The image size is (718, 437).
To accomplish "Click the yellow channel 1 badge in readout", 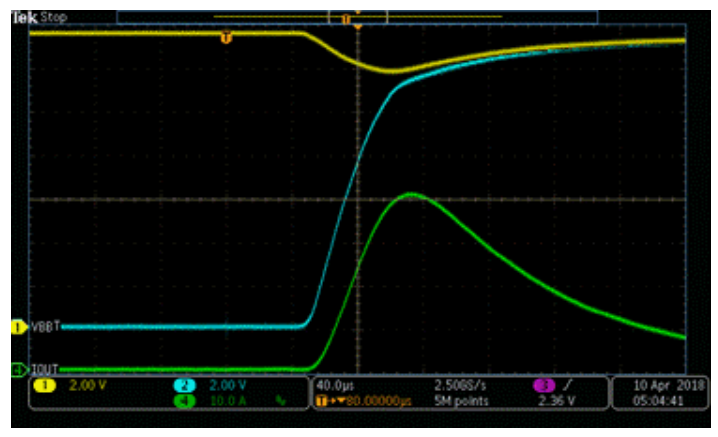I will (x=46, y=384).
